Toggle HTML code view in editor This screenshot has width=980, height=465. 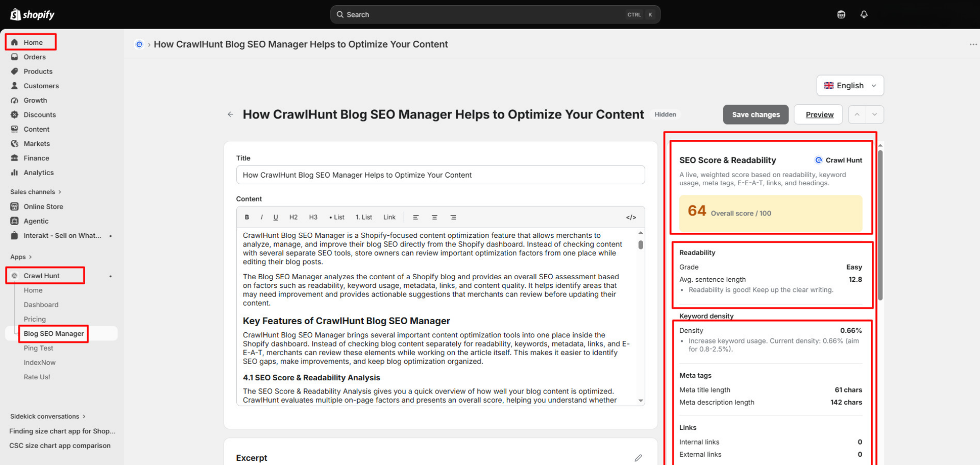point(631,217)
